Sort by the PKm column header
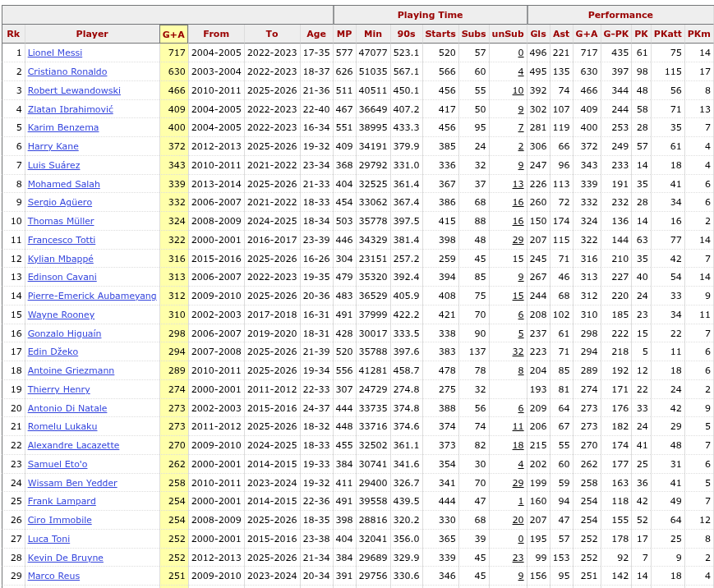The image size is (714, 588). click(699, 34)
